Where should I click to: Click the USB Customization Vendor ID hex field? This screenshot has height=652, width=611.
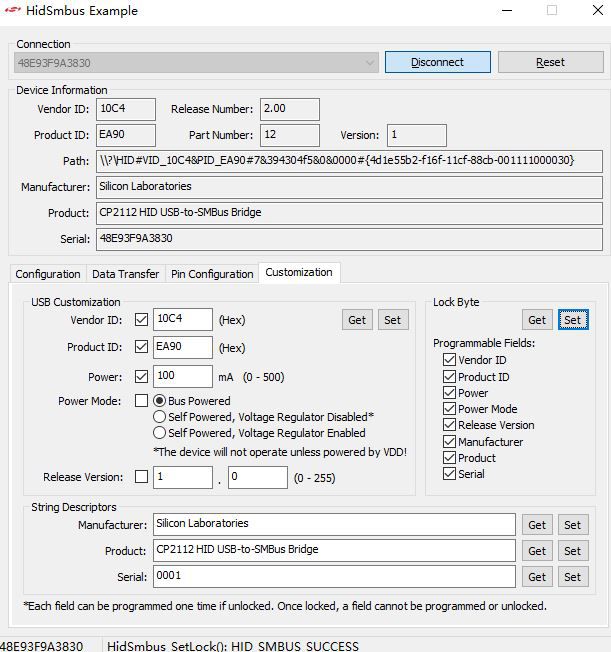[183, 319]
